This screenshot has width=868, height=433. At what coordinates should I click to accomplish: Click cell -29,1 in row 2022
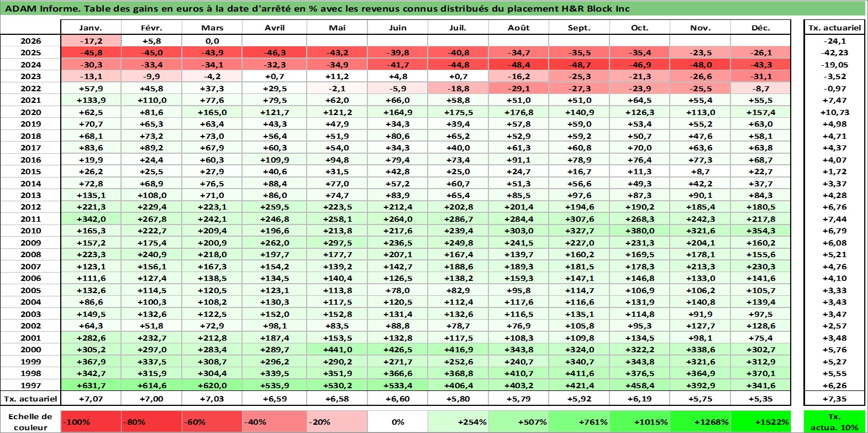(x=519, y=88)
